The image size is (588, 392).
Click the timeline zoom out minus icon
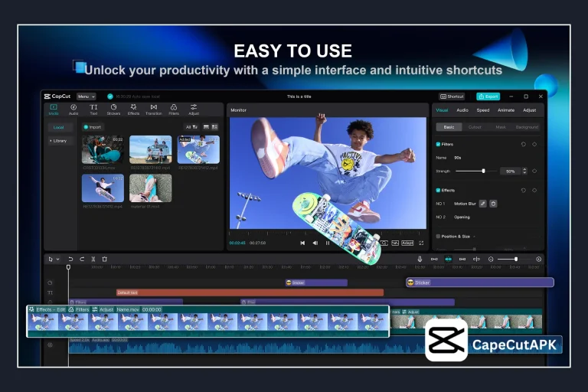[x=491, y=260]
